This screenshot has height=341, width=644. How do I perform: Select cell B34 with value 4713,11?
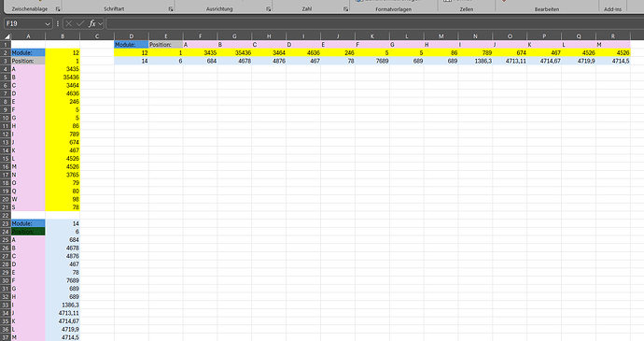point(63,313)
